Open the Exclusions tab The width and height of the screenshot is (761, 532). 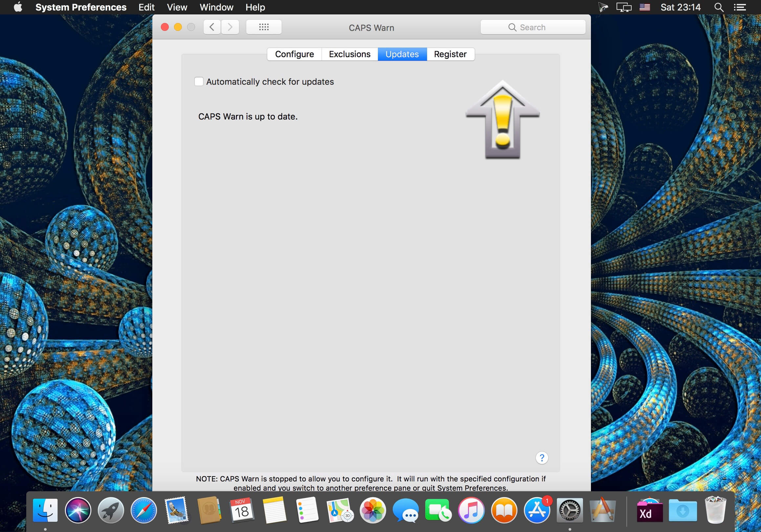coord(350,54)
